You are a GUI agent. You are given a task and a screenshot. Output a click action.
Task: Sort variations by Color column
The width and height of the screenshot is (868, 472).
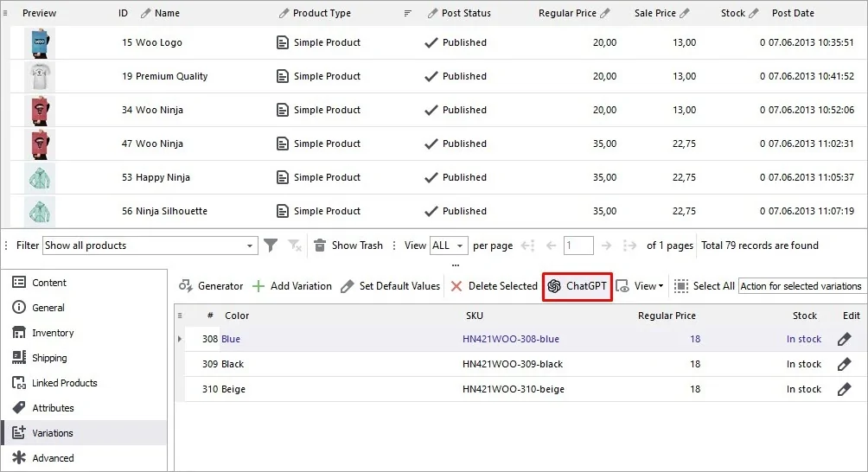pos(237,316)
